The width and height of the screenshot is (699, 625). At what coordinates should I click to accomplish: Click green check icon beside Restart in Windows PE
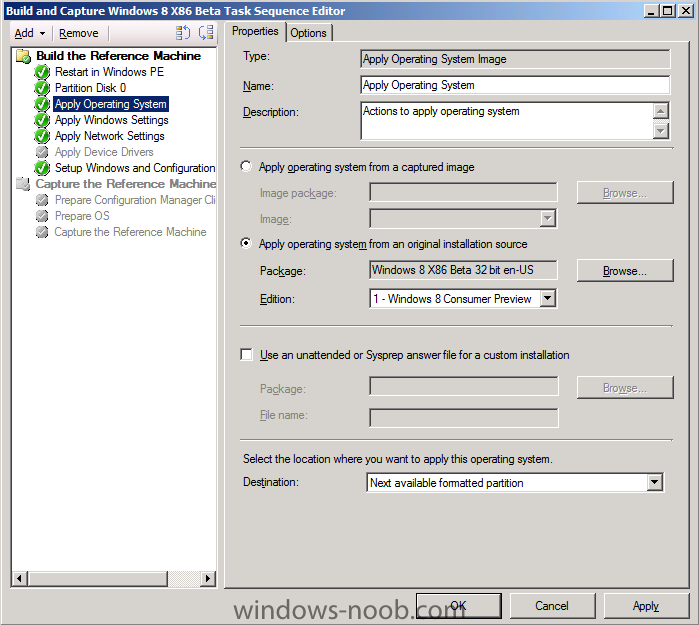(42, 72)
